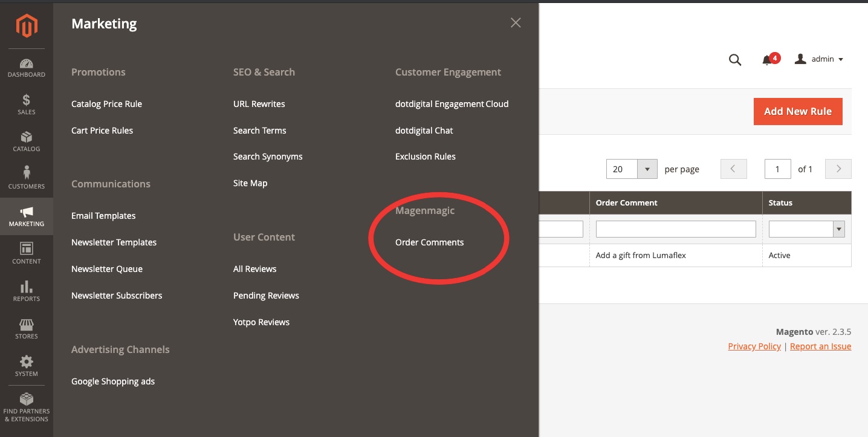Screen dimensions: 868x437
Task: Go to the next page arrow
Action: coord(838,169)
